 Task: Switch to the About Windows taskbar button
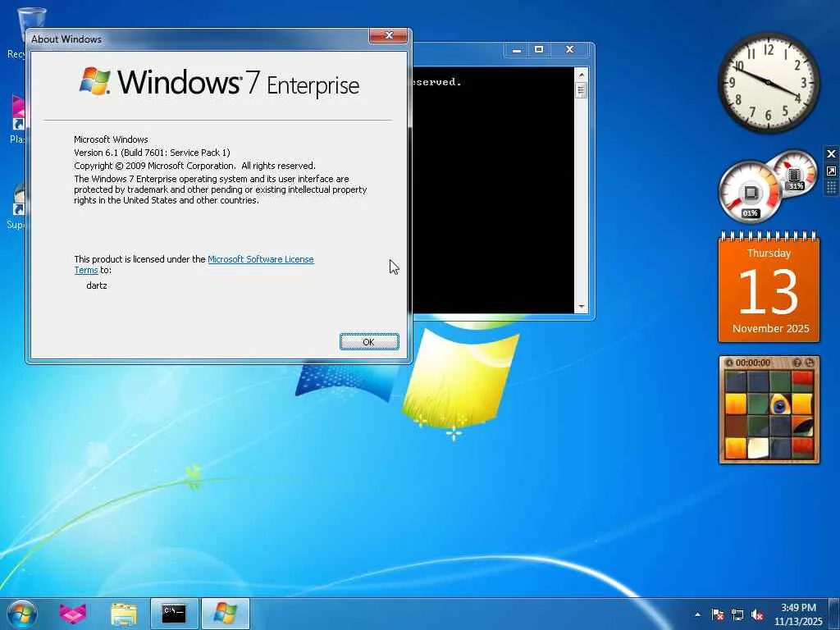pos(225,614)
